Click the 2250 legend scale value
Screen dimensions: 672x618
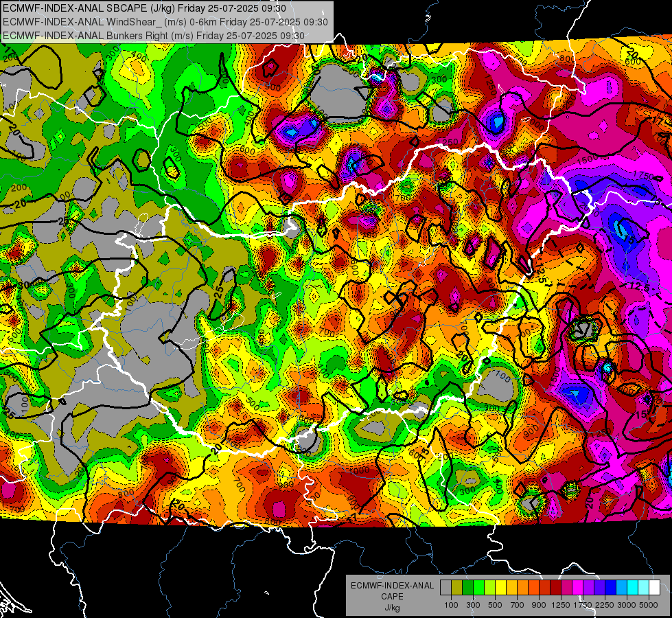605,605
